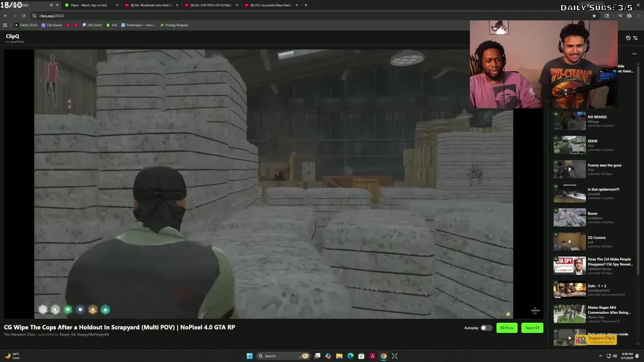
Task: Open the Windows Start menu
Action: tap(250, 356)
